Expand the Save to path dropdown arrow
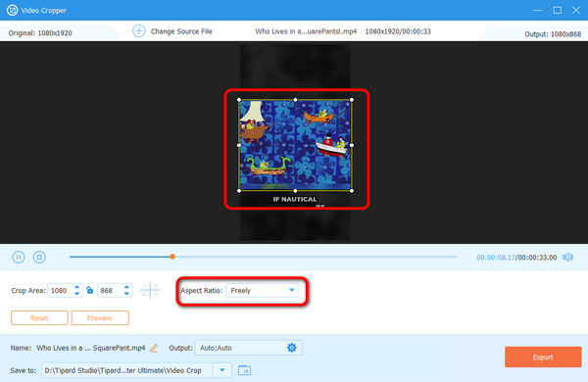588x382 pixels. [222, 370]
